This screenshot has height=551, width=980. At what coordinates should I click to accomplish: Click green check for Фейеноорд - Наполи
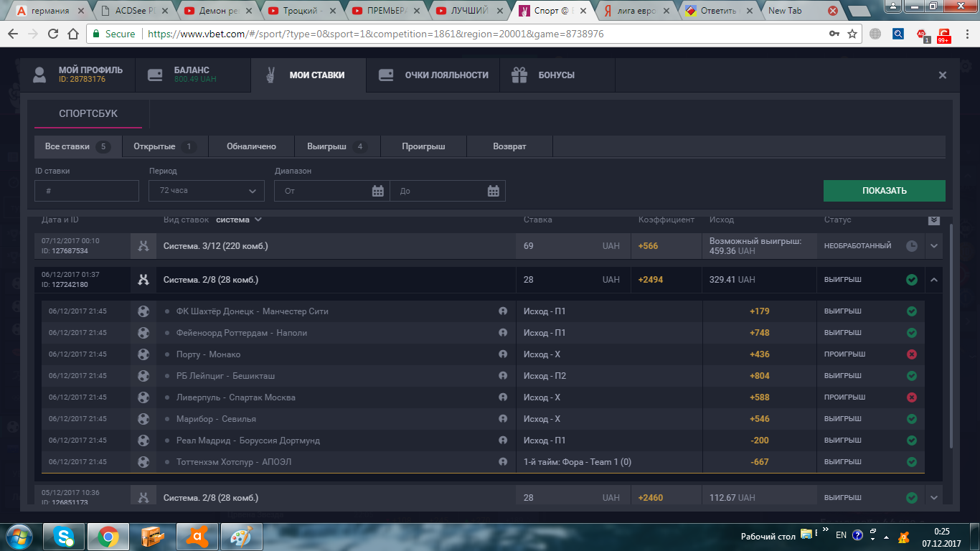click(x=911, y=333)
